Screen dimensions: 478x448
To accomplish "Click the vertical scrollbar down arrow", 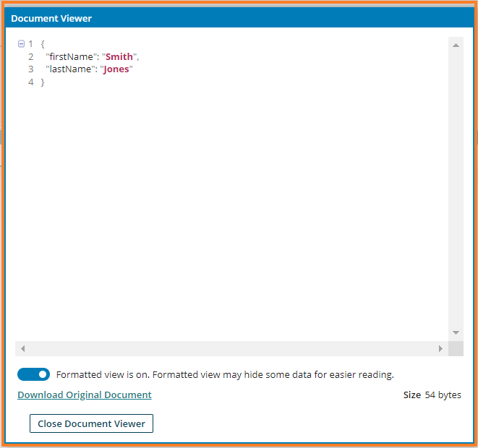I will pyautogui.click(x=456, y=332).
